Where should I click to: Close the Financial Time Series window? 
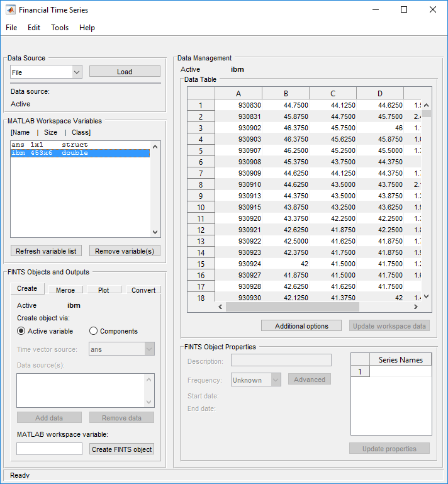pyautogui.click(x=432, y=10)
